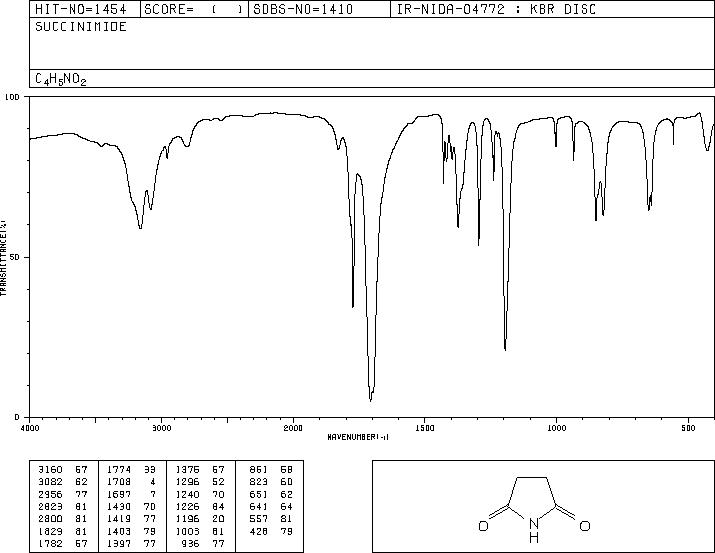Select peak table entry 2823

63,506
